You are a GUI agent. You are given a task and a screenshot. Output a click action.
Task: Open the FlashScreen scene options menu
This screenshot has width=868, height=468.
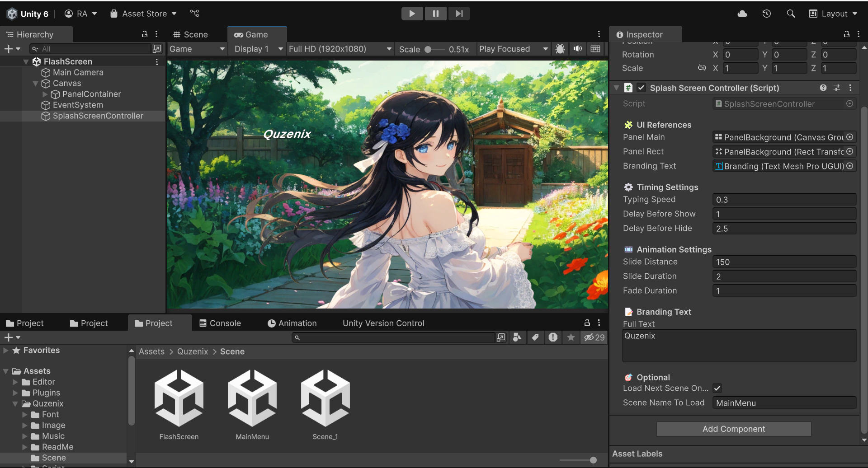click(157, 62)
